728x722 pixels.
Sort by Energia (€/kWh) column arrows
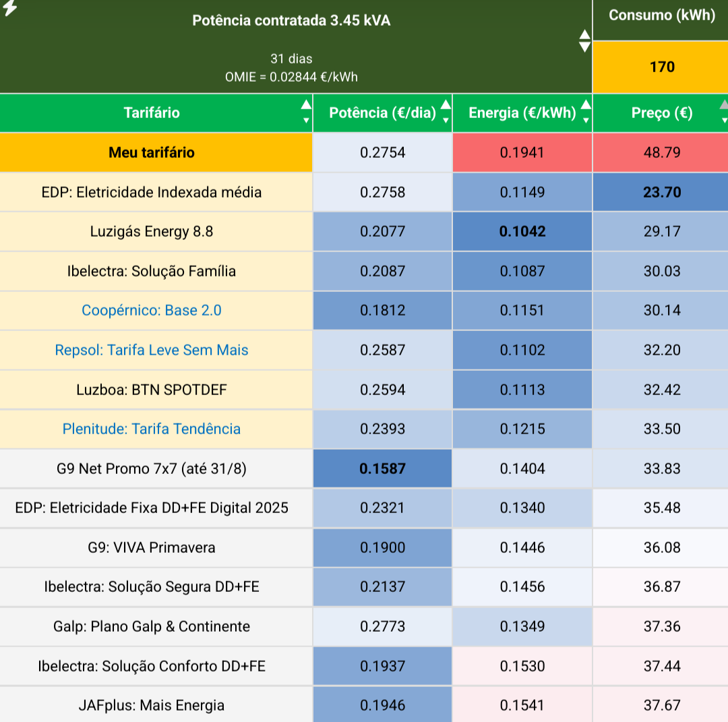586,112
